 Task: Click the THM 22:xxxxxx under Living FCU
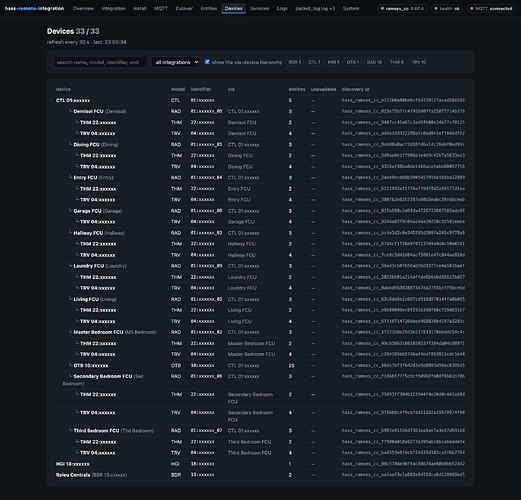point(98,310)
